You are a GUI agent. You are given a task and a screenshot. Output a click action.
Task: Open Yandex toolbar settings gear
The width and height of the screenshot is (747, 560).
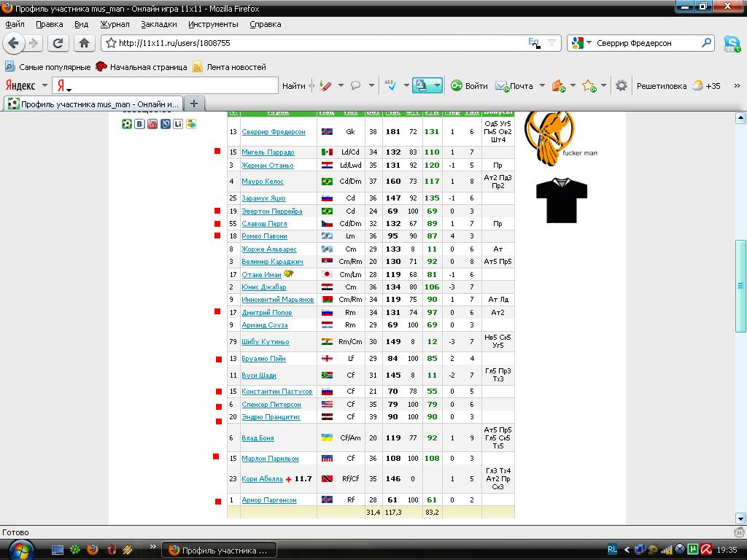pyautogui.click(x=621, y=86)
